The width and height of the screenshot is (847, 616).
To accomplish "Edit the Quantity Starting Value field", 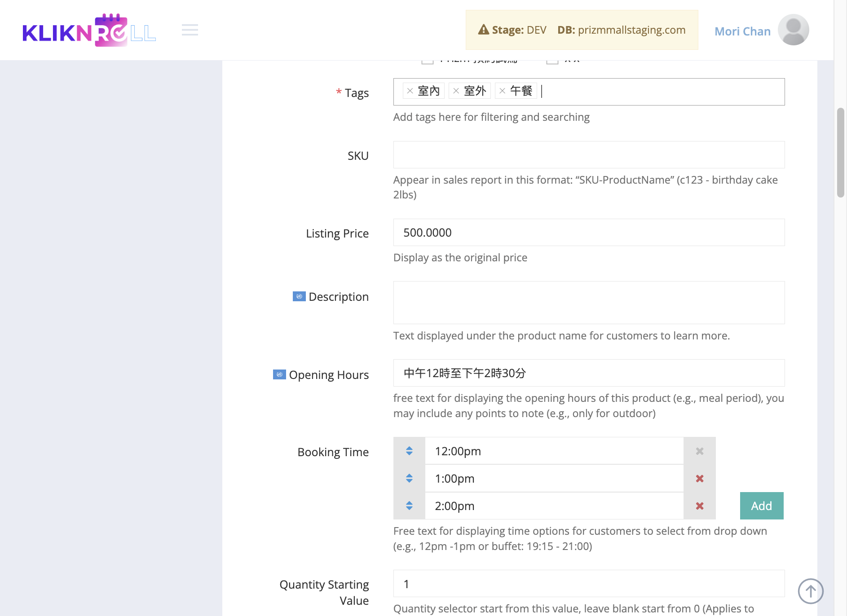I will 589,584.
